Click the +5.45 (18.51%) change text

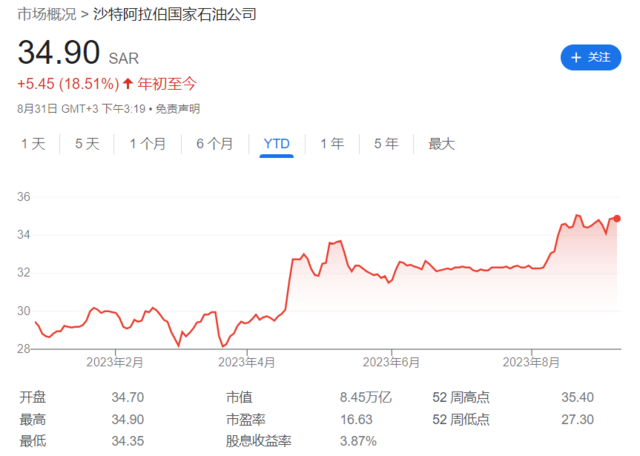[x=68, y=84]
